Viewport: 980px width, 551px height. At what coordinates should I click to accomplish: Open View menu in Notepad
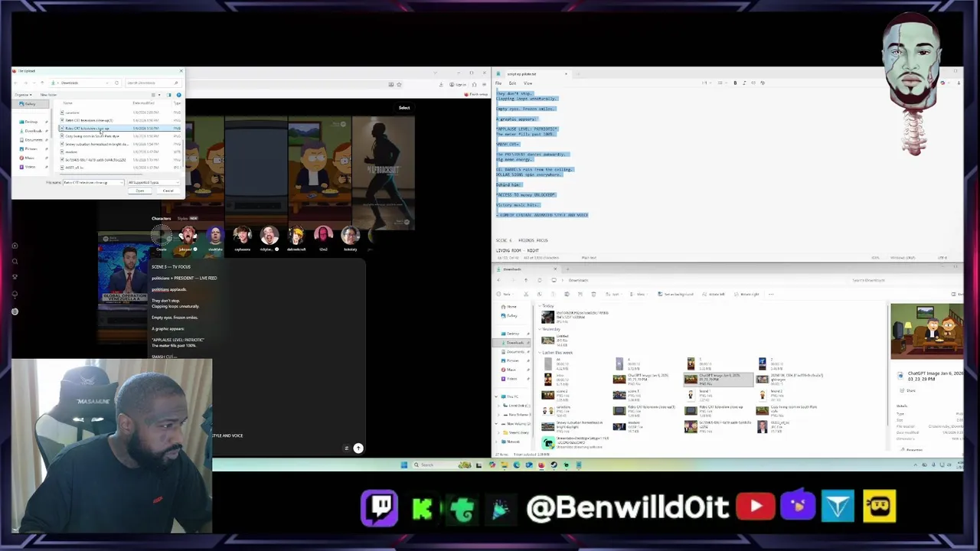[x=528, y=83]
